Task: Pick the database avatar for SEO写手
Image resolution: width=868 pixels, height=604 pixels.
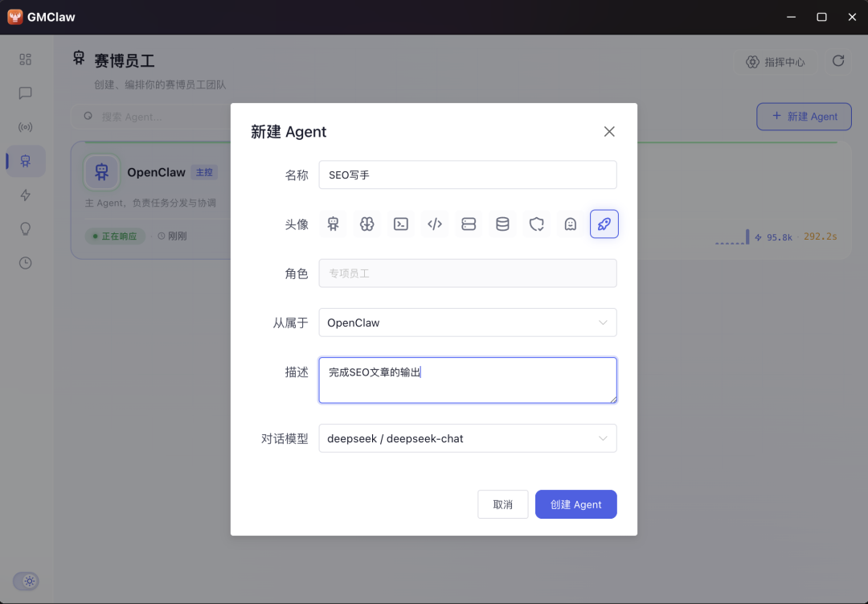Action: pos(502,224)
